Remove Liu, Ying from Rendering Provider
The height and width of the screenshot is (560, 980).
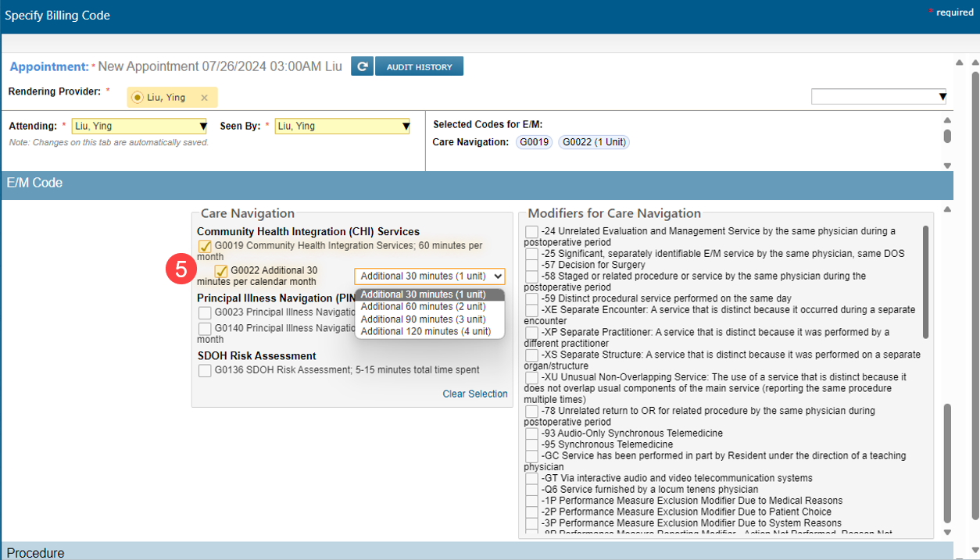click(204, 98)
